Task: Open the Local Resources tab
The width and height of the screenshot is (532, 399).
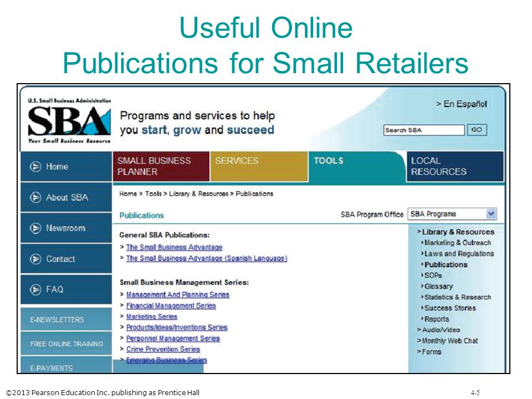Action: point(454,166)
